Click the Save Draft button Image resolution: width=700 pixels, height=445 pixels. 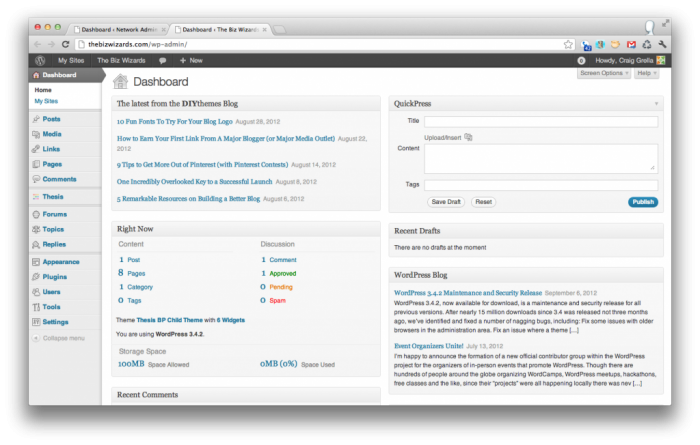point(446,202)
